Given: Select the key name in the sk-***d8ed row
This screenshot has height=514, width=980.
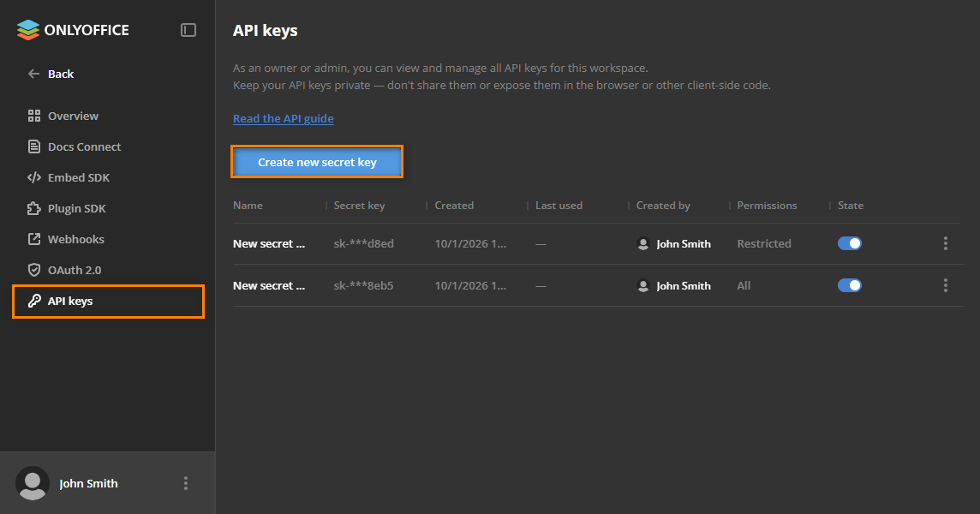Looking at the screenshot, I should pos(269,243).
